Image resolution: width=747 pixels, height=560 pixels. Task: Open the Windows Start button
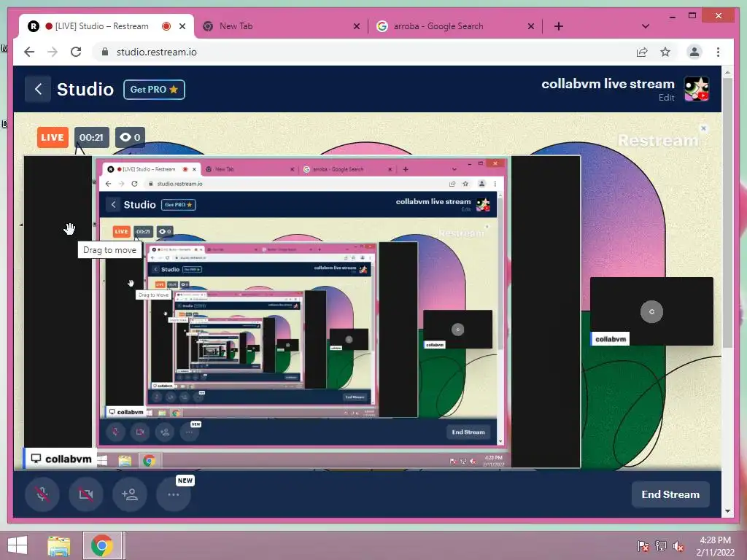[x=18, y=545]
